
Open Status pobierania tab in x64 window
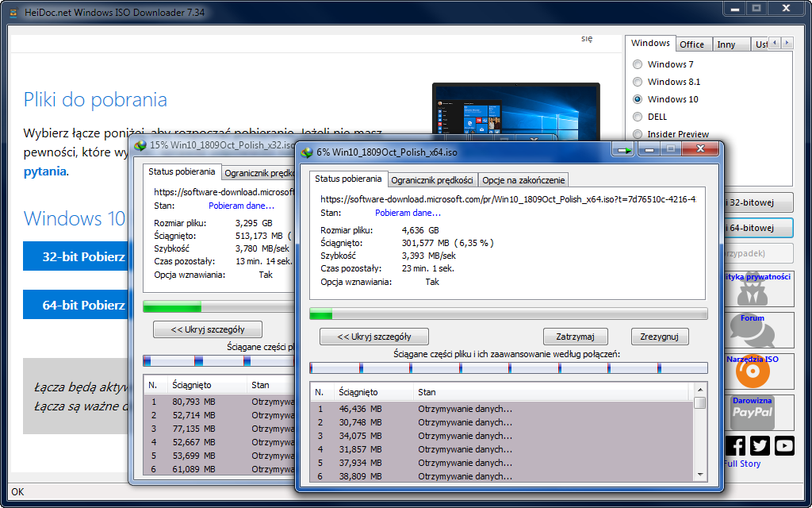pyautogui.click(x=348, y=179)
